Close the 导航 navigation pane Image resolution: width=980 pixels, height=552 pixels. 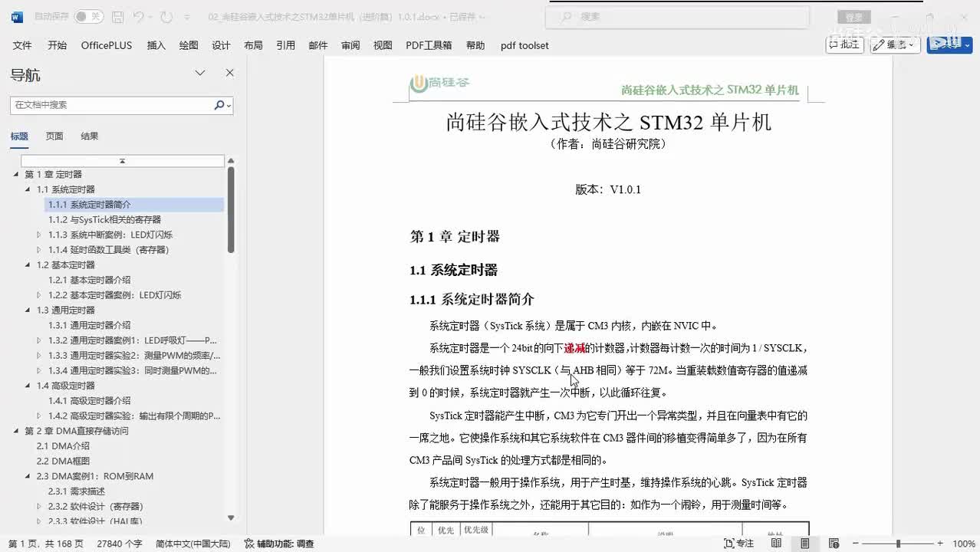point(229,74)
